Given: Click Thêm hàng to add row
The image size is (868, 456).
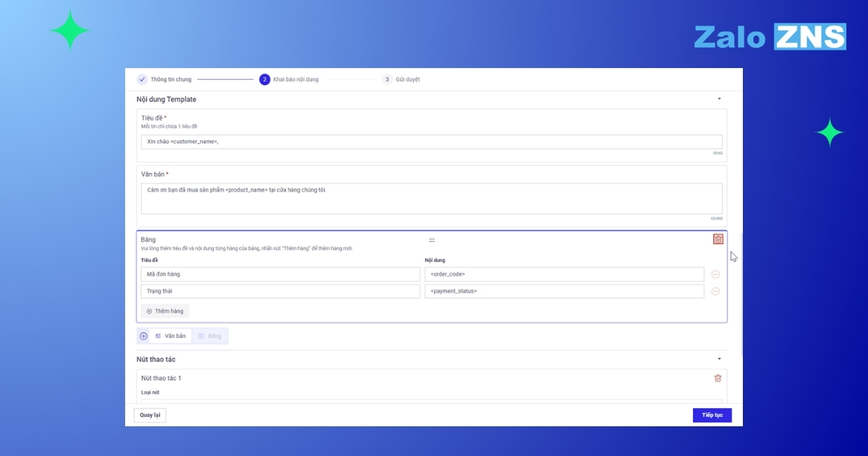Looking at the screenshot, I should (x=165, y=311).
